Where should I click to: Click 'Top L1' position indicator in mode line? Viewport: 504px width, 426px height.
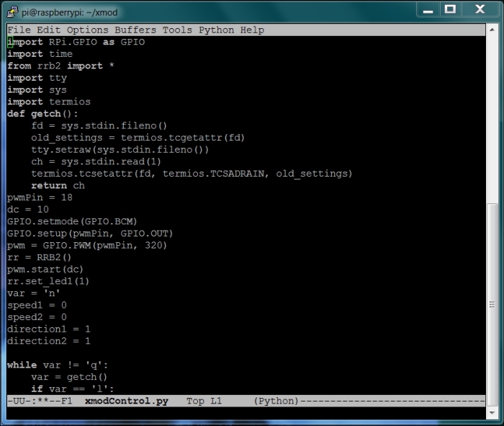(x=204, y=401)
